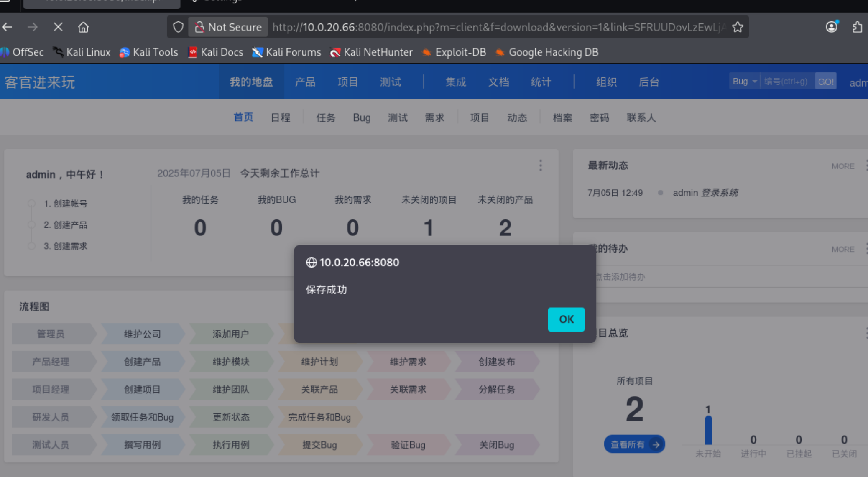Click the 未开始 blue chart bar
The image size is (868, 477).
pos(708,430)
